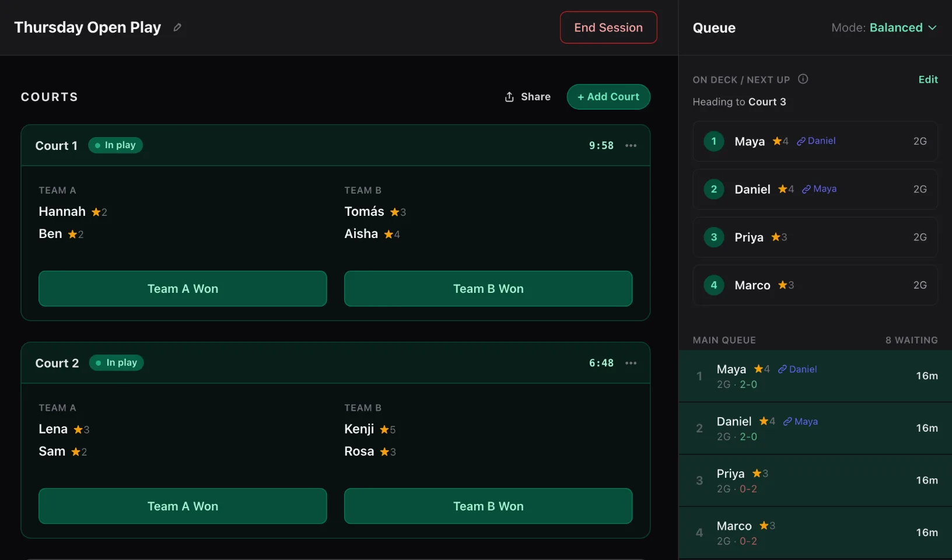This screenshot has width=952, height=560.
Task: Click the number 1 badge in on-deck list
Action: (713, 141)
